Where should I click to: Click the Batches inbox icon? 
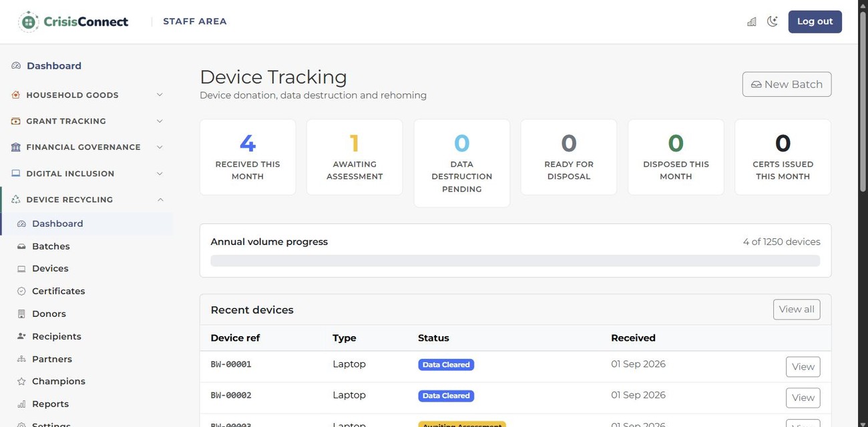pos(21,246)
